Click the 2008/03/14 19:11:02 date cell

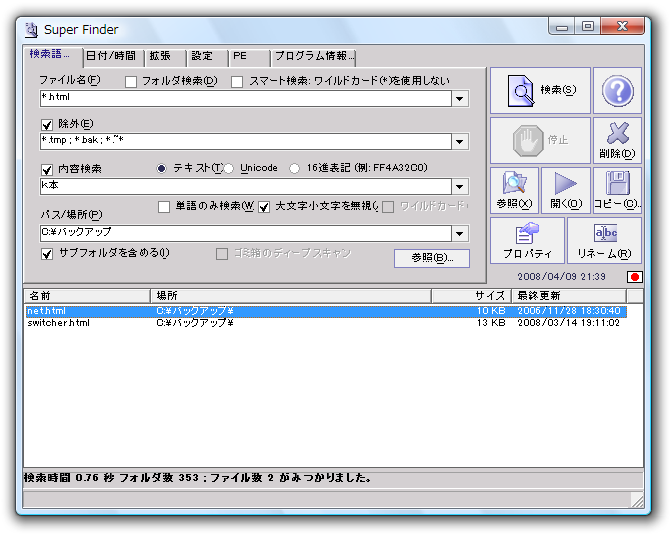pyautogui.click(x=569, y=323)
